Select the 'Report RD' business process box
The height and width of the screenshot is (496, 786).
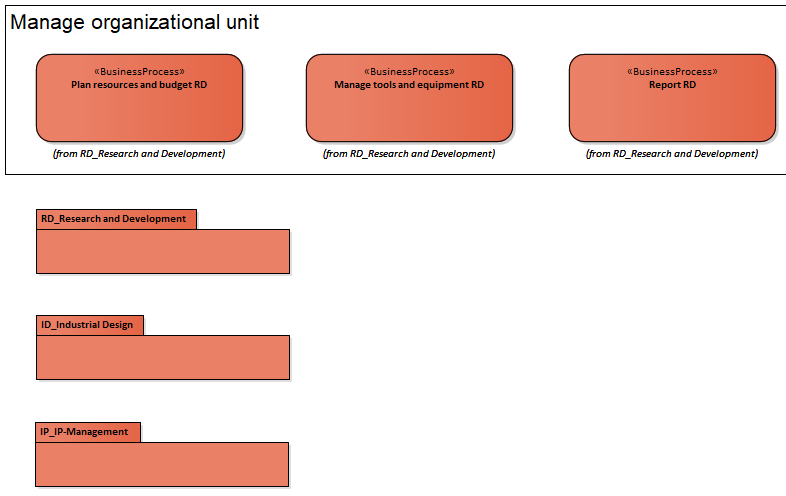pos(672,112)
